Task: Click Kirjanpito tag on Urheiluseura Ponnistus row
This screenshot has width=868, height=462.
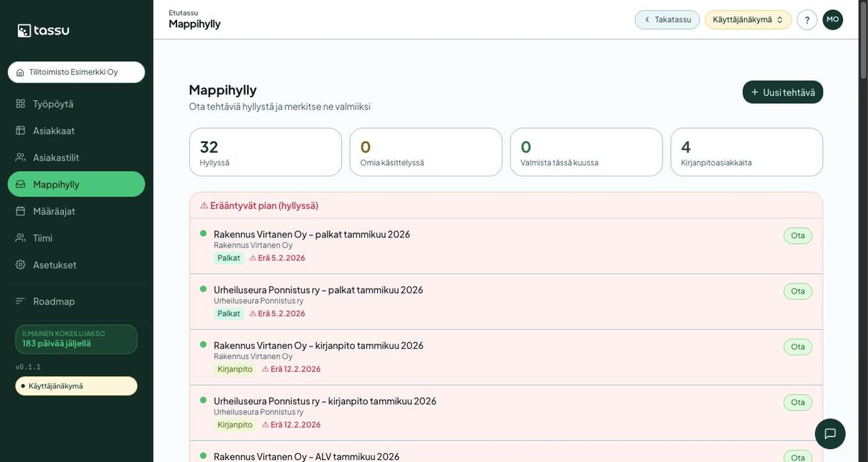Action: (235, 425)
